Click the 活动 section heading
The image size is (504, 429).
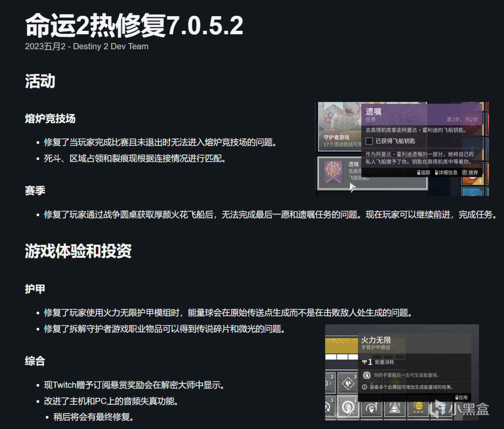[40, 81]
